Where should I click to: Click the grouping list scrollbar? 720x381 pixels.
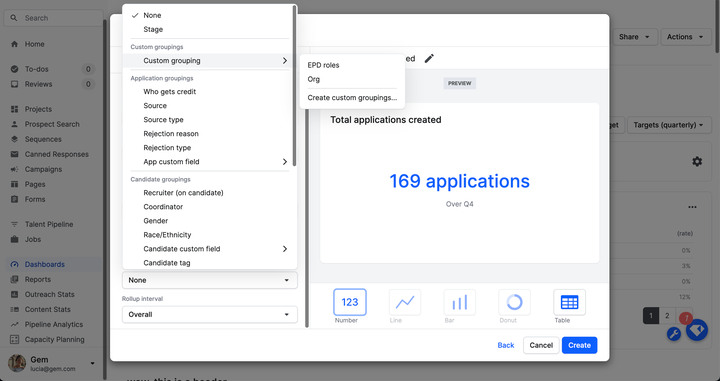[x=294, y=86]
